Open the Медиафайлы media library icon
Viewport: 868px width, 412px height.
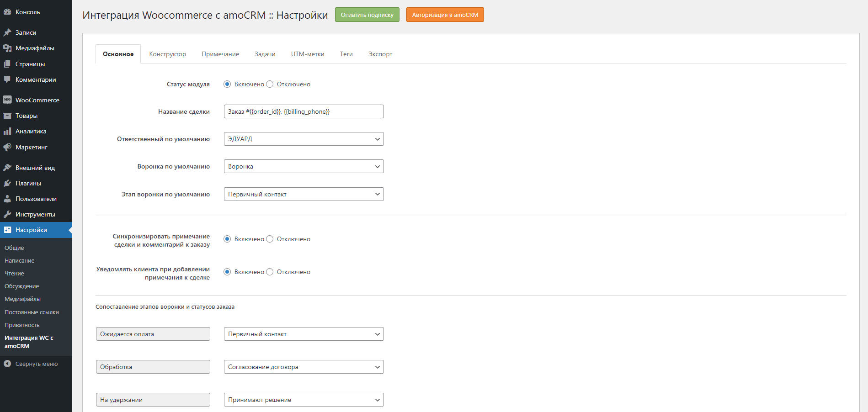pyautogui.click(x=7, y=48)
